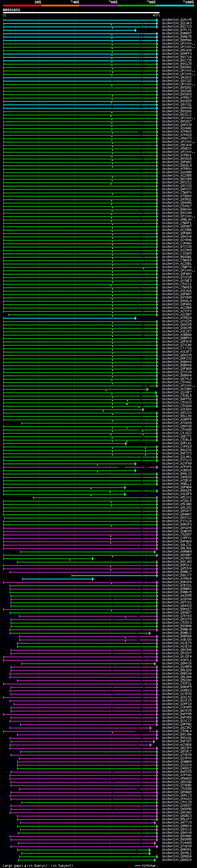Select the label UniRef100_P37123

coord(177,460)
